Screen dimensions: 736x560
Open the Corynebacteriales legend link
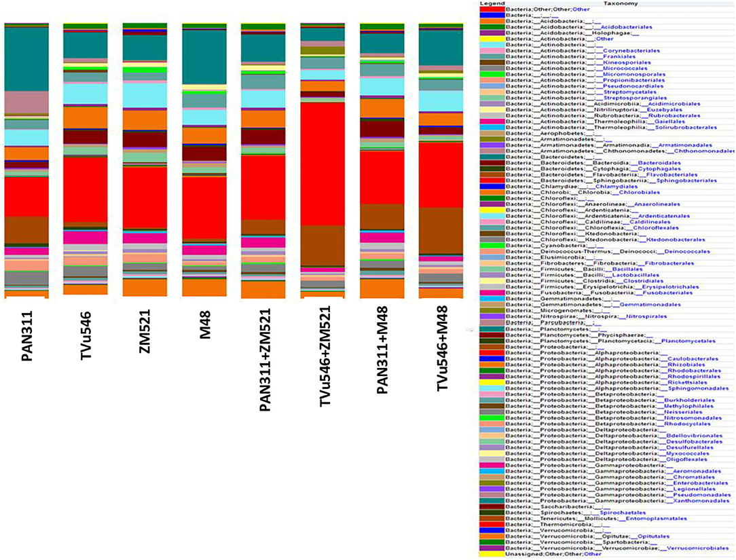[x=631, y=51]
